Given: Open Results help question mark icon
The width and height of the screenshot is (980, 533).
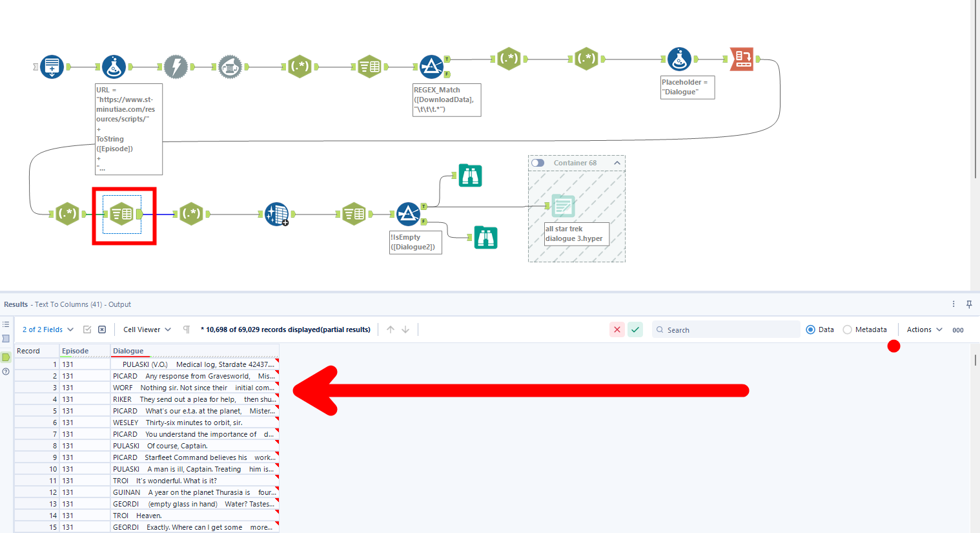Looking at the screenshot, I should click(x=6, y=371).
